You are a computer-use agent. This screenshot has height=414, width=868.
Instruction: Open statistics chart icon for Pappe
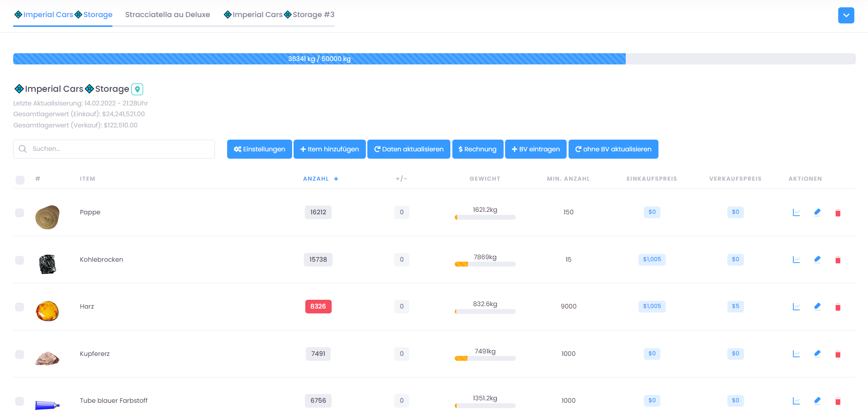click(x=796, y=212)
